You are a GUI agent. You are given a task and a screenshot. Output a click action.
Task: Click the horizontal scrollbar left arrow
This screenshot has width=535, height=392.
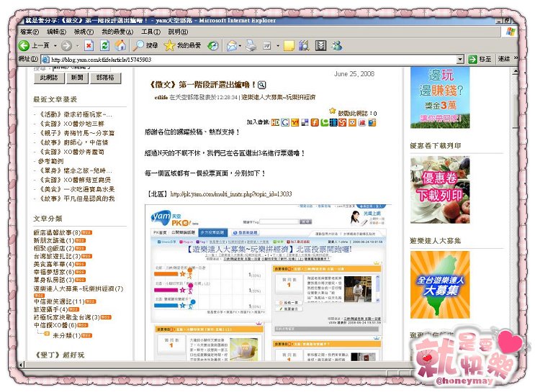pos(21,365)
